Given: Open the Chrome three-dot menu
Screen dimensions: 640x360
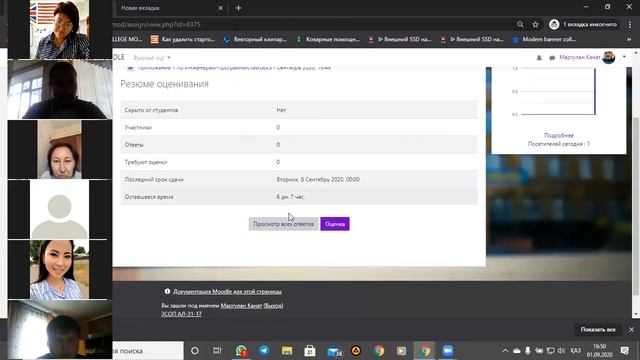Looking at the screenshot, I should [x=630, y=24].
